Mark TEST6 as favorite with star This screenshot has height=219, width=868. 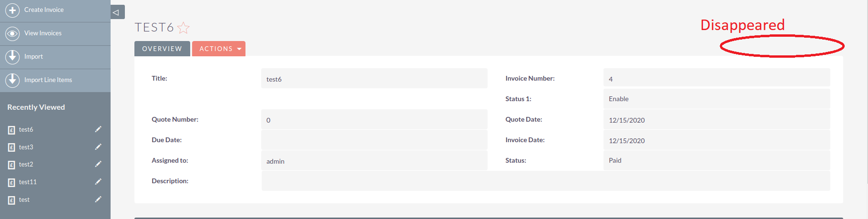click(184, 28)
